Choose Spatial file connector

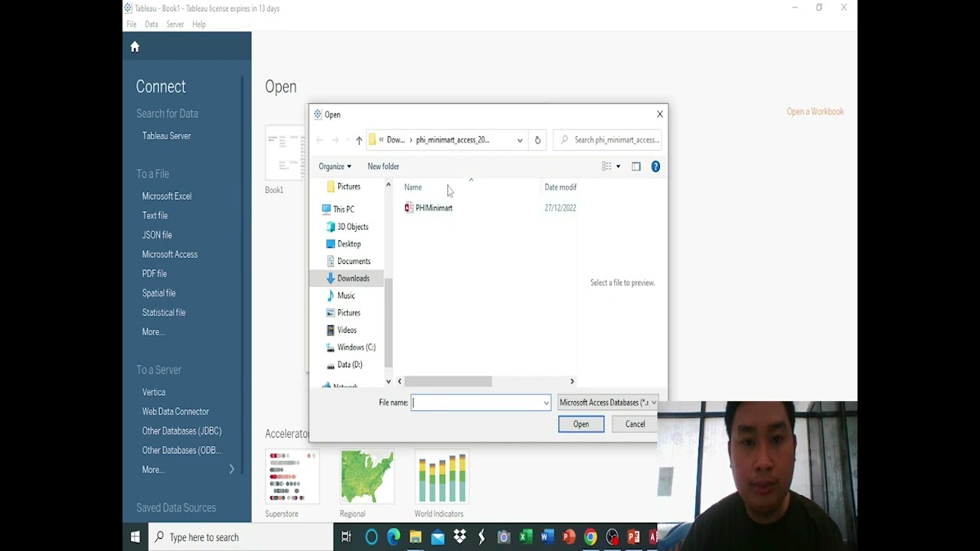pyautogui.click(x=158, y=293)
